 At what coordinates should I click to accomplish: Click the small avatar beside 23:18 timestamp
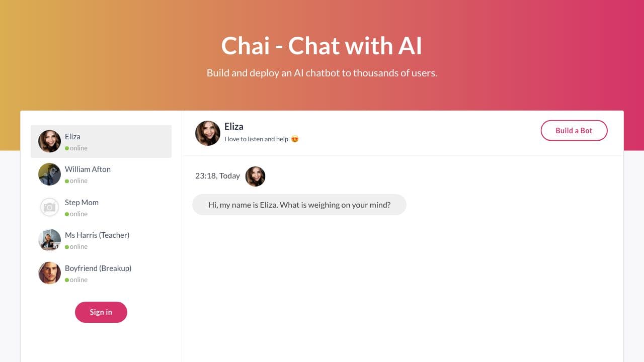(x=255, y=176)
